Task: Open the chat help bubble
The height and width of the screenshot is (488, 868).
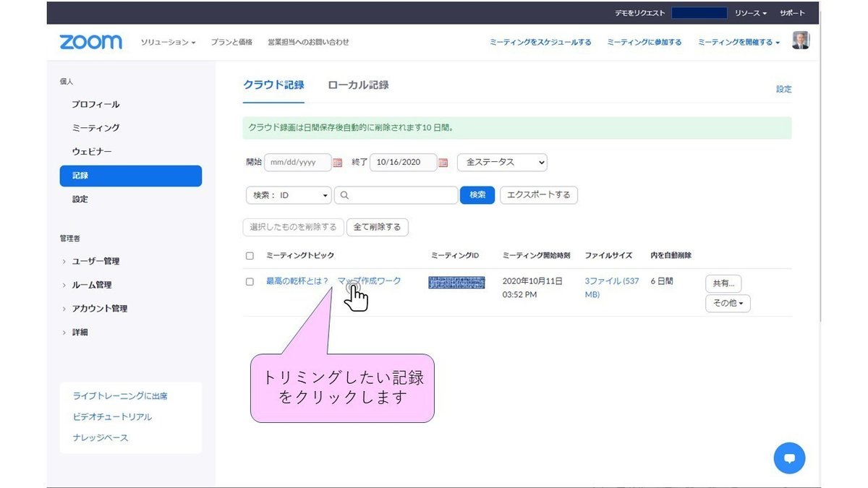Action: pos(789,458)
